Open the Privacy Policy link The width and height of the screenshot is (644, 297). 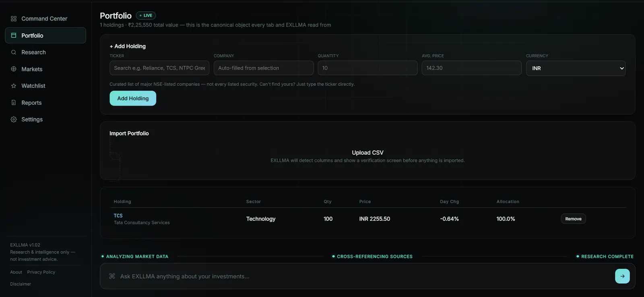[41, 272]
